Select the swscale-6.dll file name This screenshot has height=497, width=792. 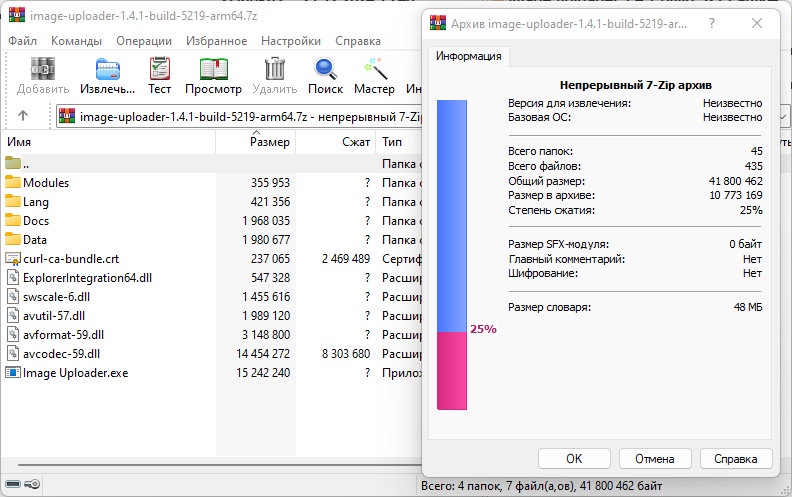57,296
